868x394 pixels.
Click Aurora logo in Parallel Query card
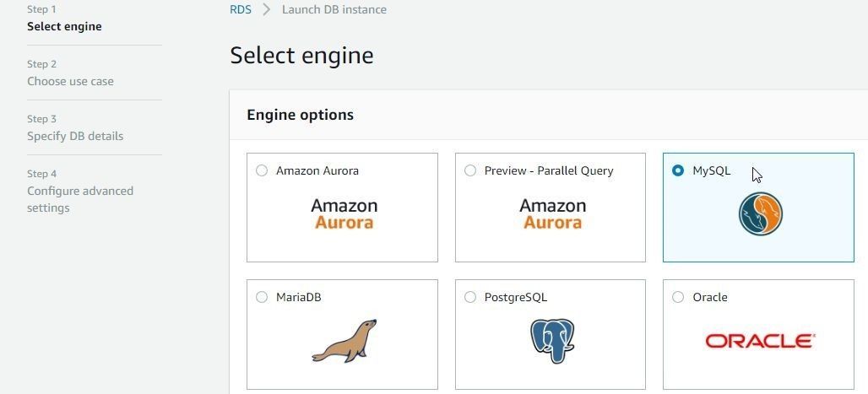[552, 214]
